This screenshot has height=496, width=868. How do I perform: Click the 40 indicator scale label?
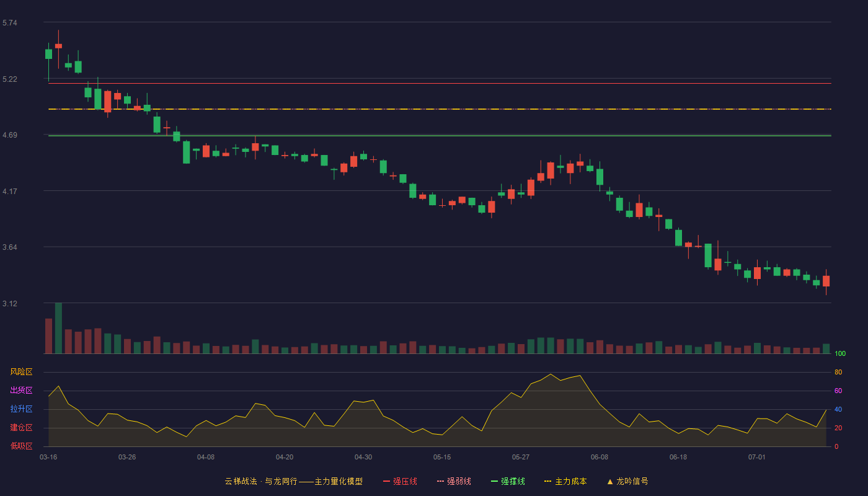(838, 409)
